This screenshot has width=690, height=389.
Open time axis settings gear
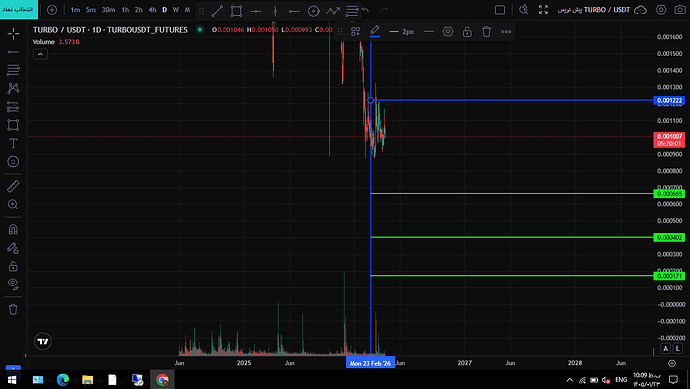(672, 363)
